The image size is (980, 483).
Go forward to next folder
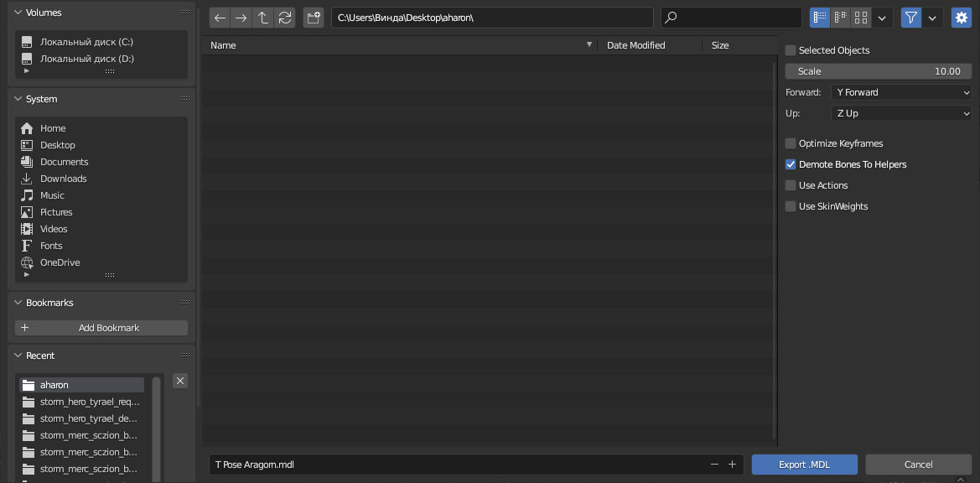(x=241, y=18)
